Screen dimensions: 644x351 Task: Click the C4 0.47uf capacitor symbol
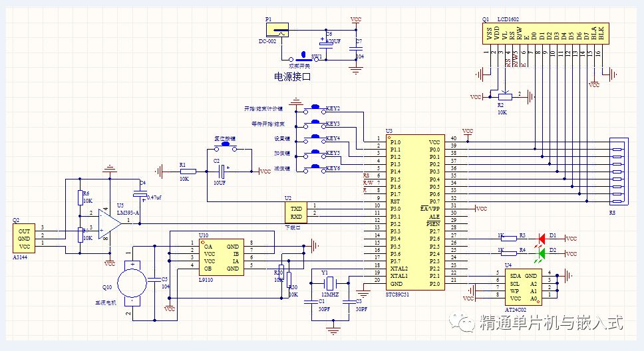point(140,194)
